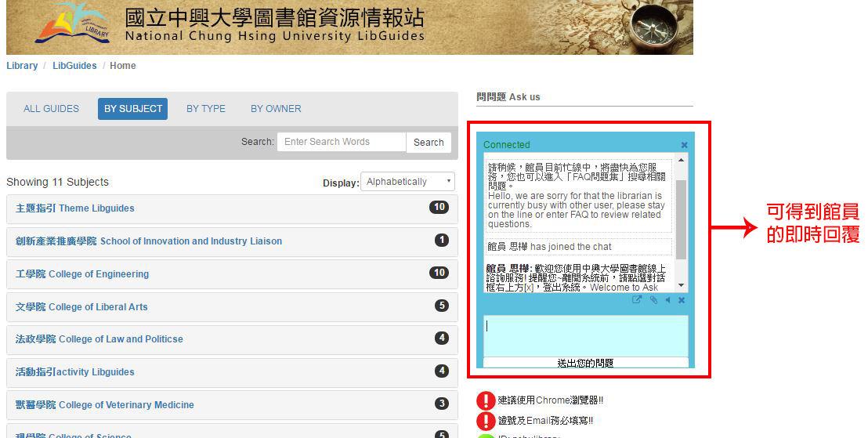Viewport: 868px width, 438px height.
Task: Click red exclamation icon beside Chrome recommendation
Action: (486, 400)
